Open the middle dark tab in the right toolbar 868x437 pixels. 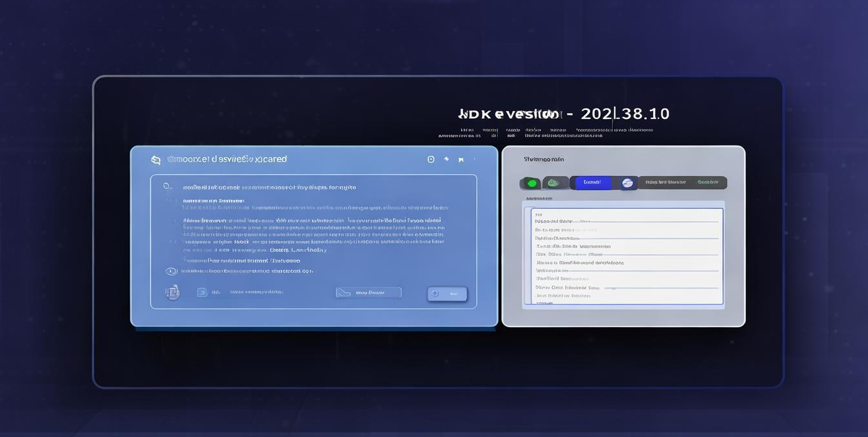[x=666, y=183]
